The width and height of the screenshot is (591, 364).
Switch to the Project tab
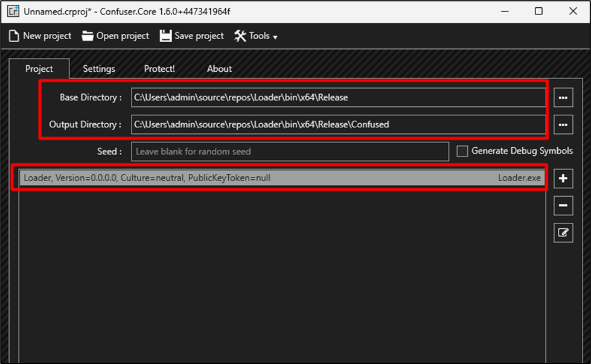point(39,69)
